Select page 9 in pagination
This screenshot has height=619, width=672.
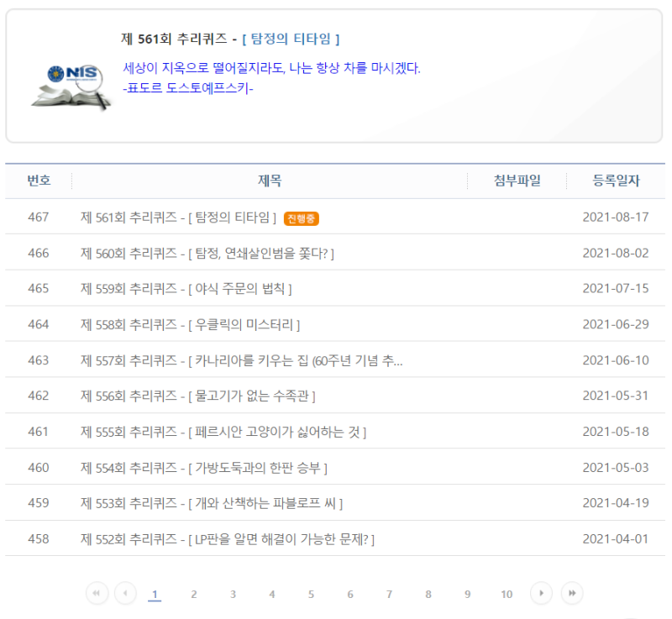point(467,594)
